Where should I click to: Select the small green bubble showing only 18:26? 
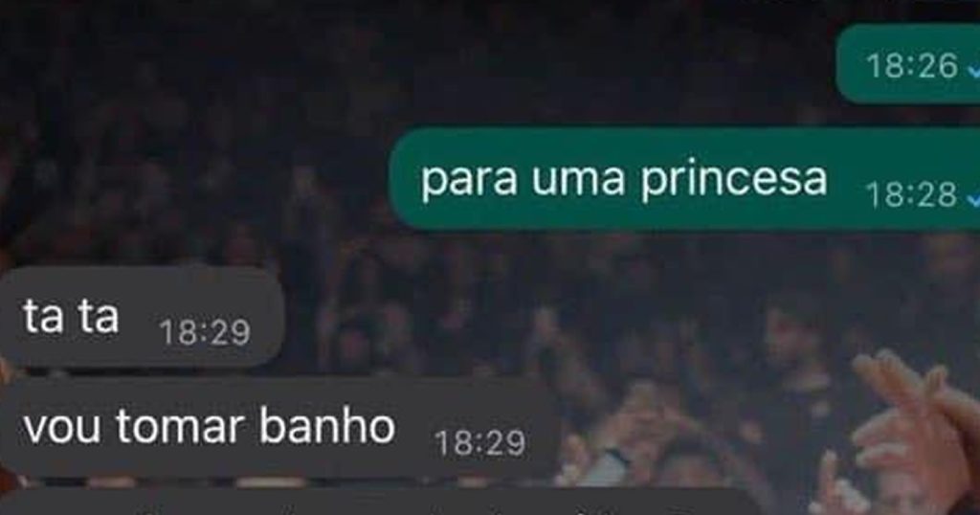click(x=907, y=64)
